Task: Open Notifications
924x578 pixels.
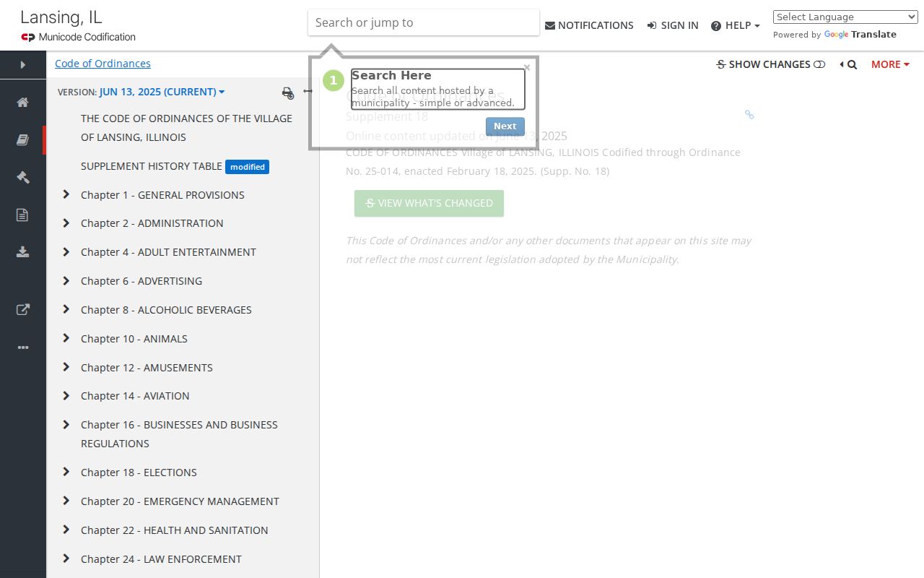Action: pyautogui.click(x=589, y=25)
